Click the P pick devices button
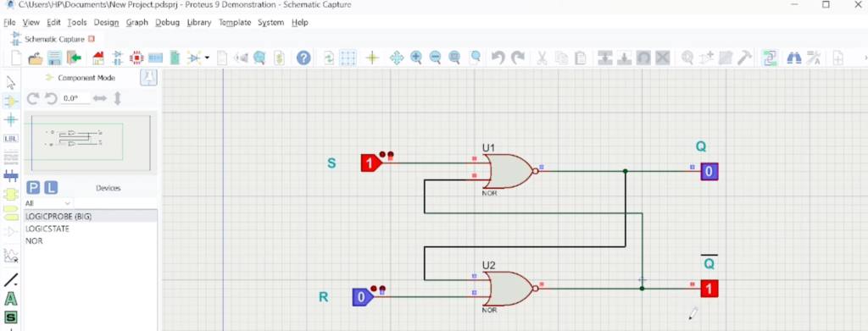This screenshot has width=868, height=331. tap(33, 188)
